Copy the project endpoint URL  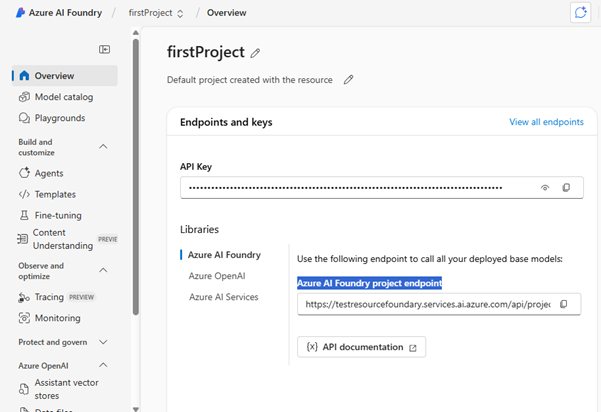563,304
